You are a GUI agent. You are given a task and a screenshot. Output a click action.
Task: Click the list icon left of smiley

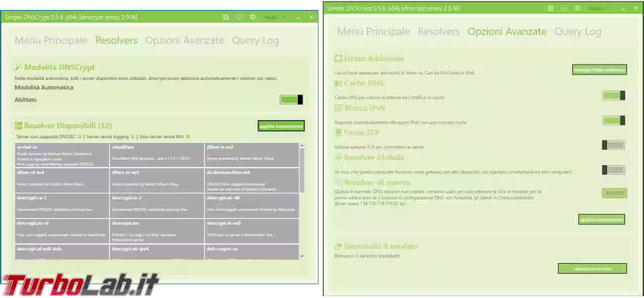pyautogui.click(x=225, y=17)
